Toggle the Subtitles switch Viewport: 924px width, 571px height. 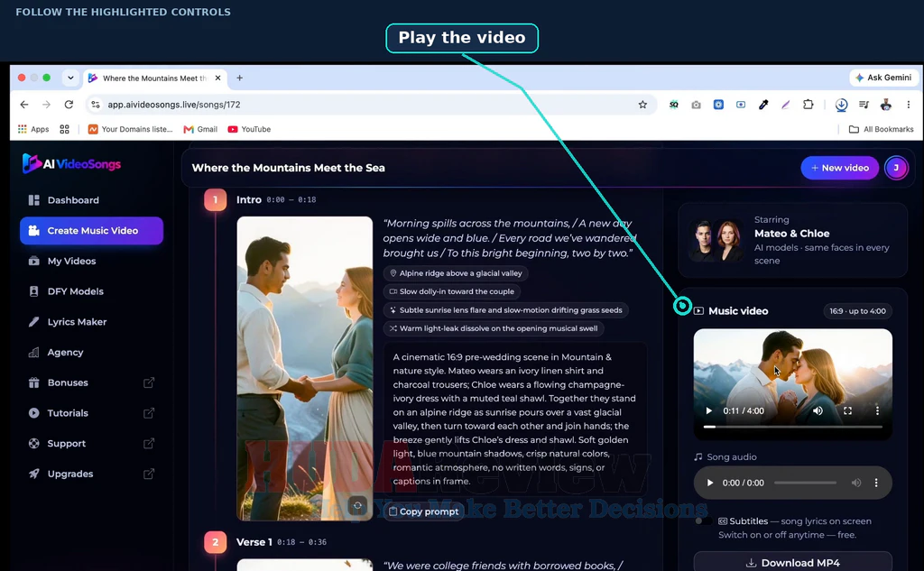[x=703, y=520]
